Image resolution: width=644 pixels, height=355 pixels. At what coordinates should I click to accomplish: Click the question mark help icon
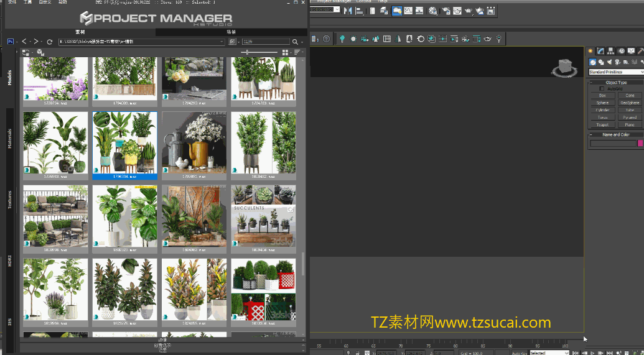tap(326, 39)
